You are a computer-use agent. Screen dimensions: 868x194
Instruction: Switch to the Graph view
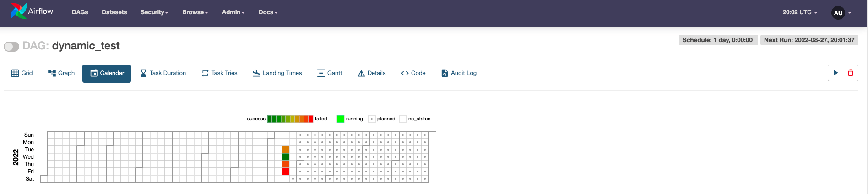(61, 73)
